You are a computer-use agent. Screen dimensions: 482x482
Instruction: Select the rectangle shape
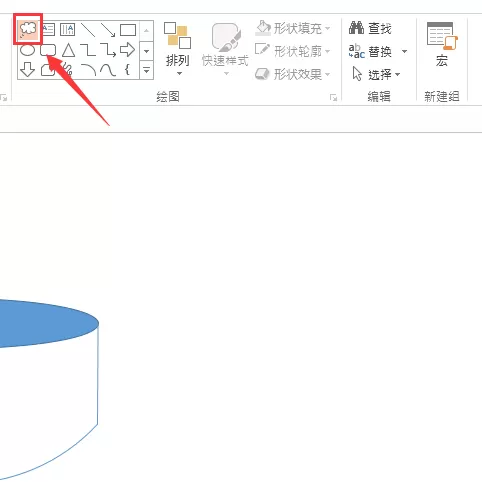128,30
